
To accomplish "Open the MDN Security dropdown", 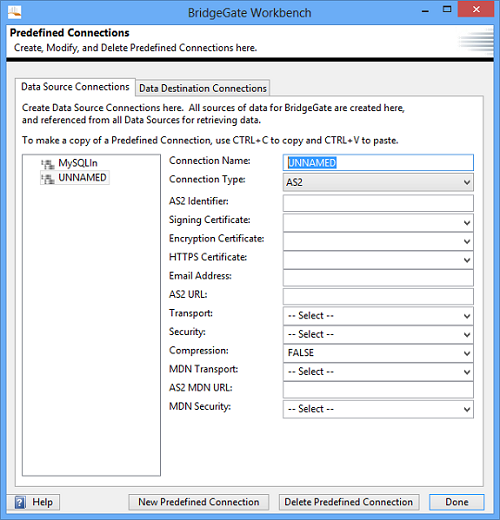I will (x=378, y=409).
